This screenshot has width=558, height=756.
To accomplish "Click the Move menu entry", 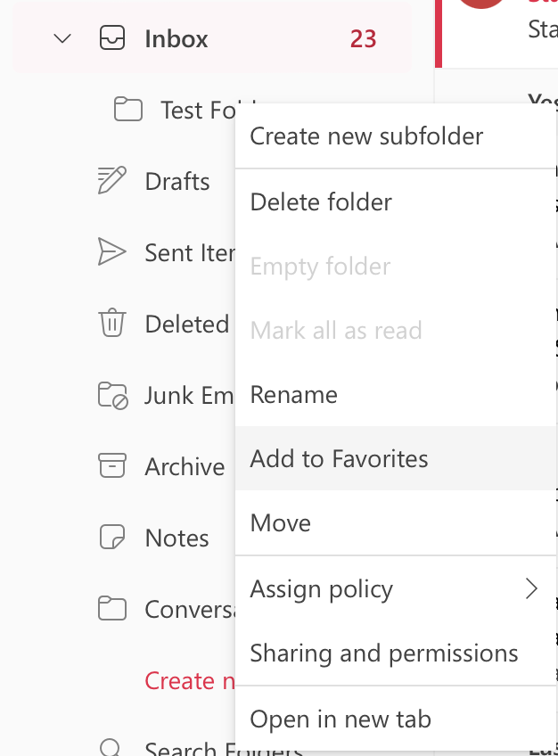I will coord(281,522).
